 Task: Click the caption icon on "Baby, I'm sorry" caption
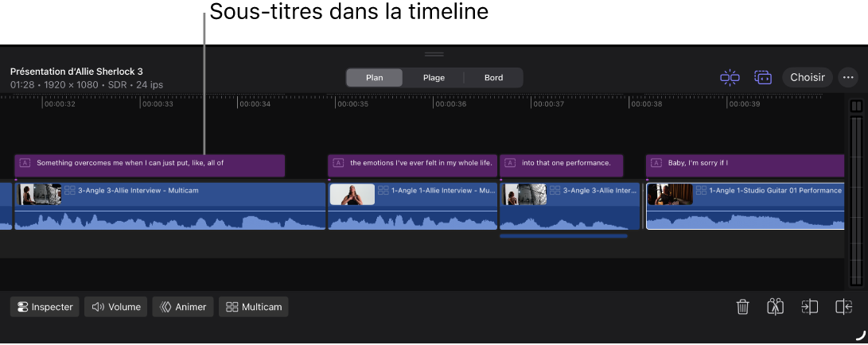pyautogui.click(x=656, y=162)
